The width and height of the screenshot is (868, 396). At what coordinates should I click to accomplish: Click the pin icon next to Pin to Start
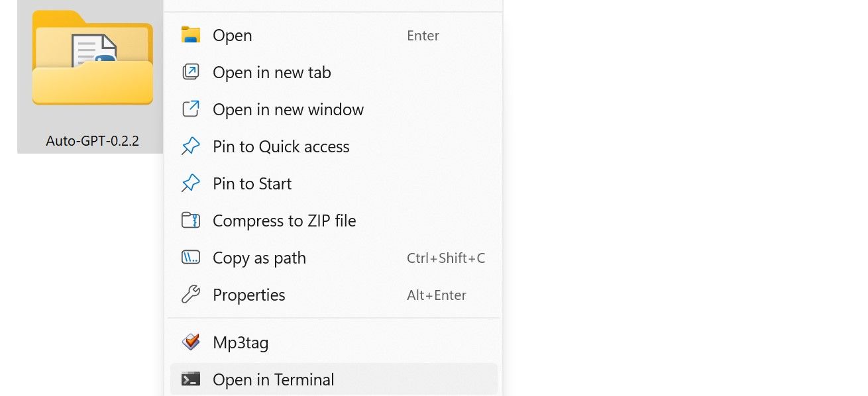pos(191,183)
